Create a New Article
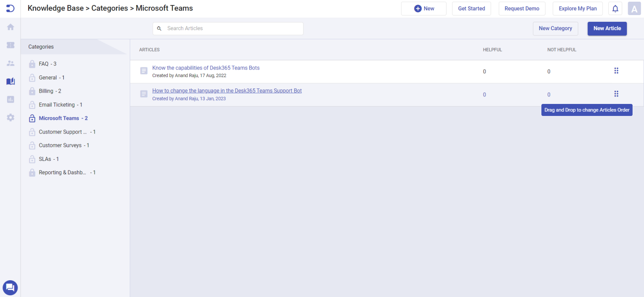 607,28
